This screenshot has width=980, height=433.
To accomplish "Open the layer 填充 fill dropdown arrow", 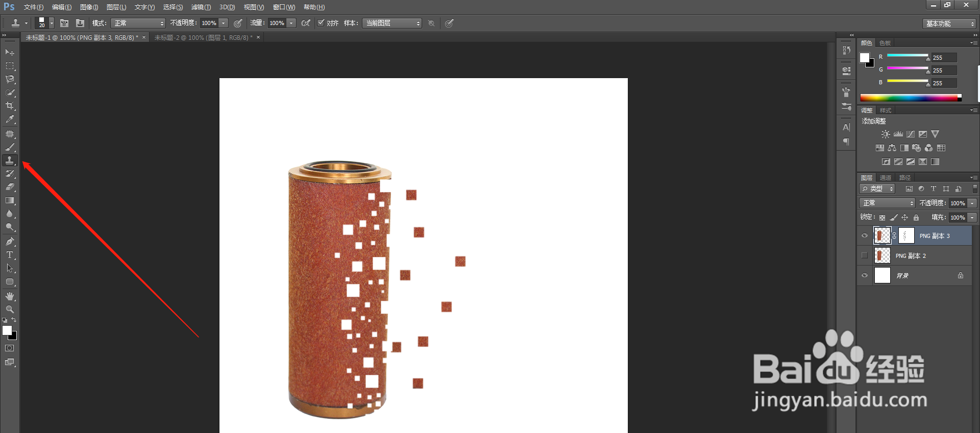I will point(972,218).
